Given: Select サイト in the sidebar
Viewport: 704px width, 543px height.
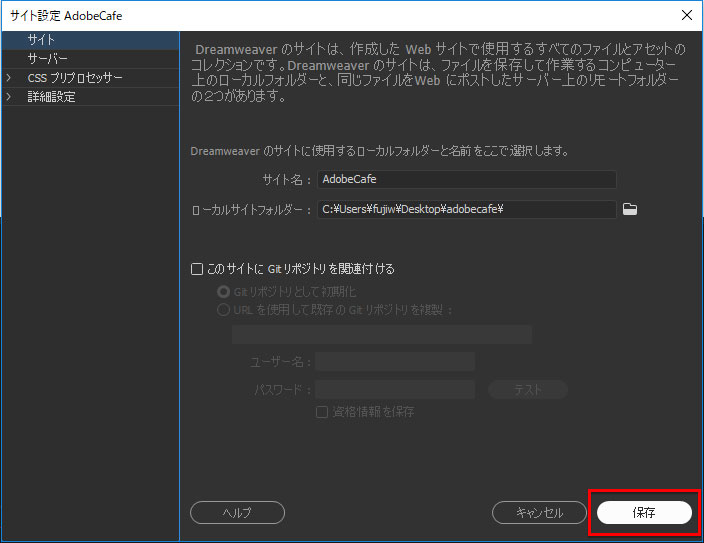Looking at the screenshot, I should click(x=41, y=40).
